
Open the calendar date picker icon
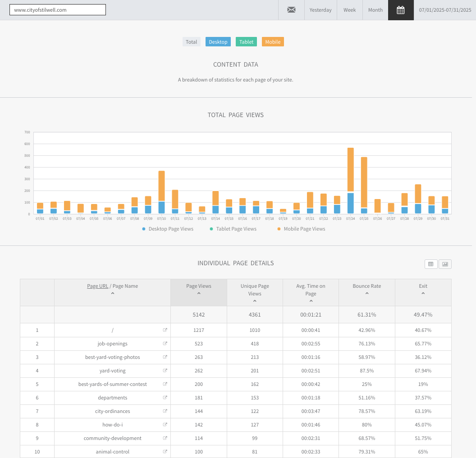(401, 10)
